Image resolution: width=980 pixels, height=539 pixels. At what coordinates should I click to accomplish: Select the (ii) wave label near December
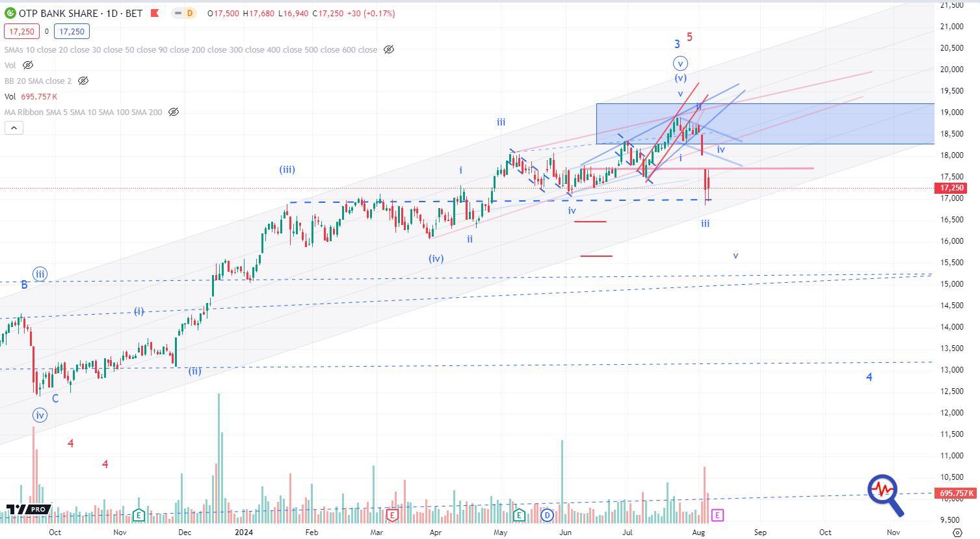click(x=194, y=371)
